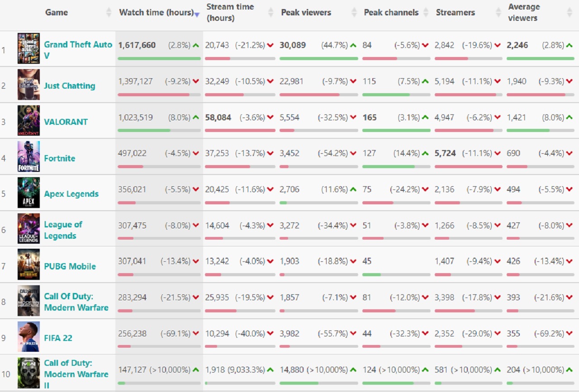This screenshot has height=392, width=579.
Task: Click League of Legends cover thumbnail
Action: click(x=28, y=228)
